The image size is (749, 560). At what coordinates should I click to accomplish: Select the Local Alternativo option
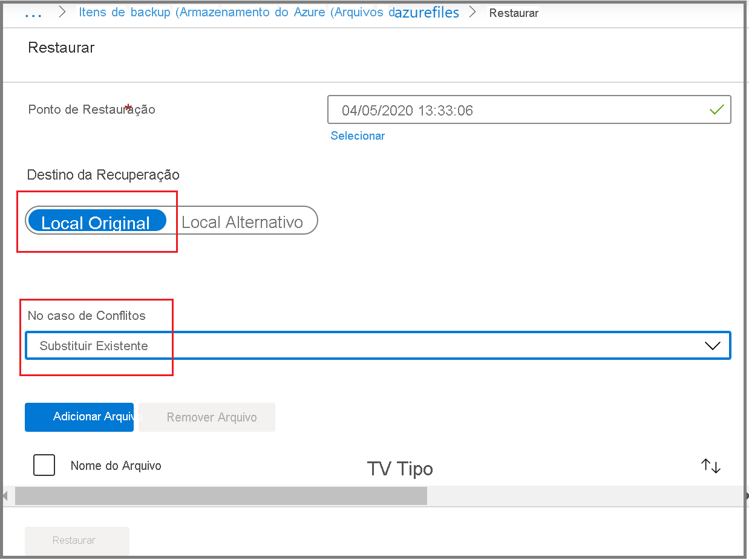pyautogui.click(x=242, y=222)
